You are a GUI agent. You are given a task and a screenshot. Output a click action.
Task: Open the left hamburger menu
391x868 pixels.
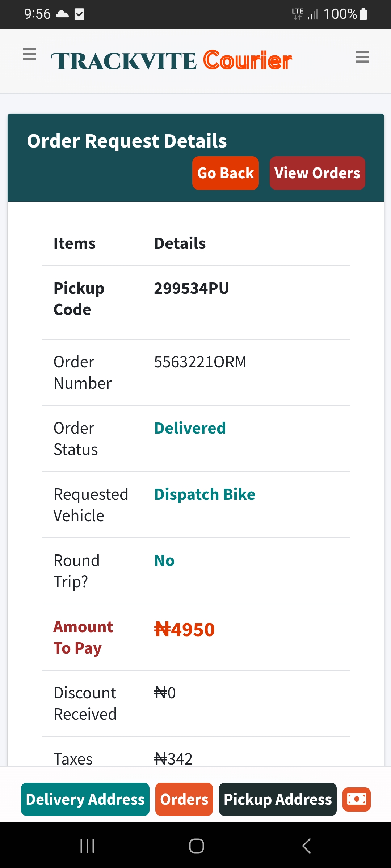29,54
